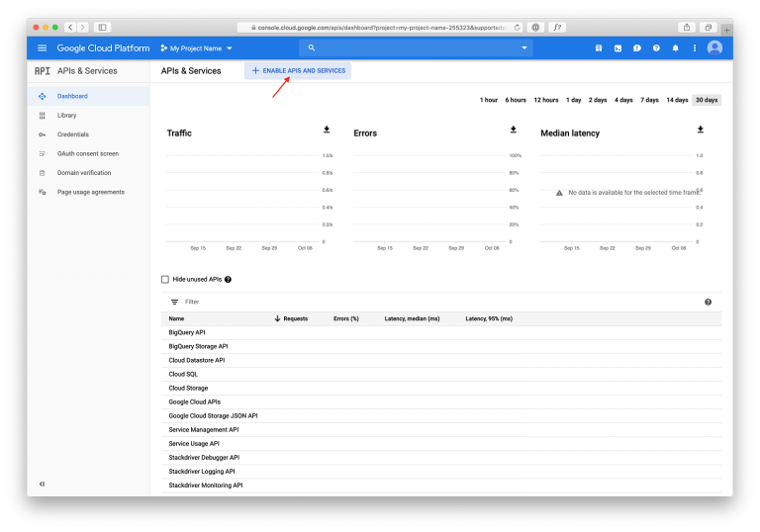The height and width of the screenshot is (532, 760).
Task: Open Stackdriver Monitoring API row
Action: tap(441, 485)
